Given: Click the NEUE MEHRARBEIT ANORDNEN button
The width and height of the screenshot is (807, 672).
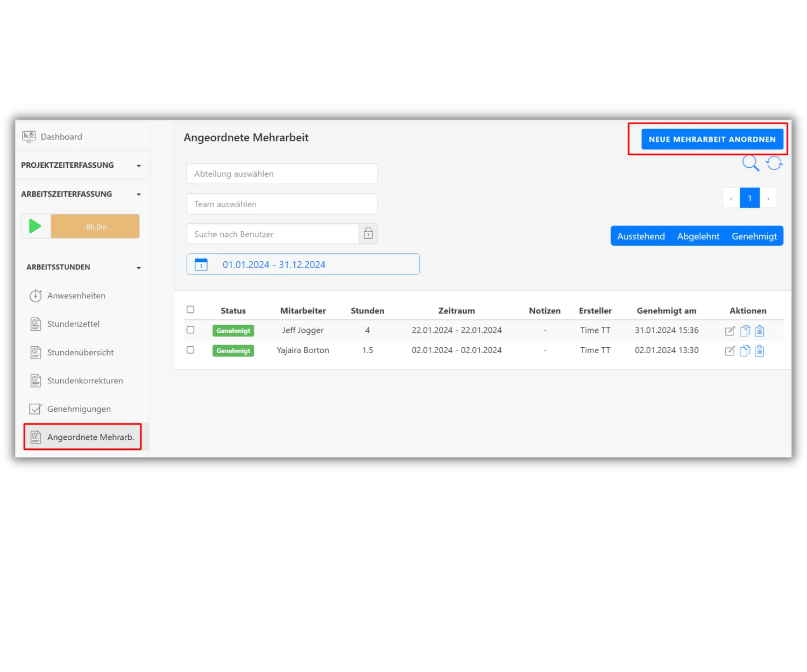Looking at the screenshot, I should coord(712,139).
